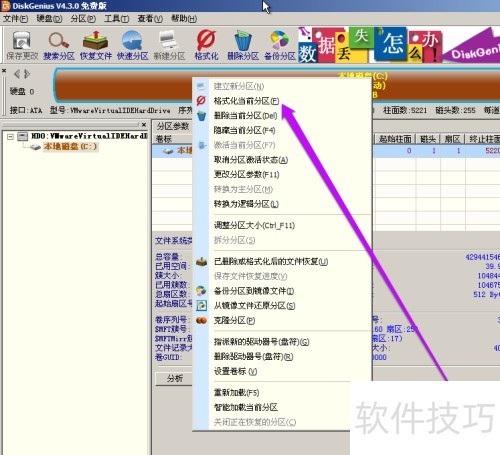Screen dimensions: 500x455
Task: Open the 备份分区 backup partition tool
Action: [x=280, y=45]
